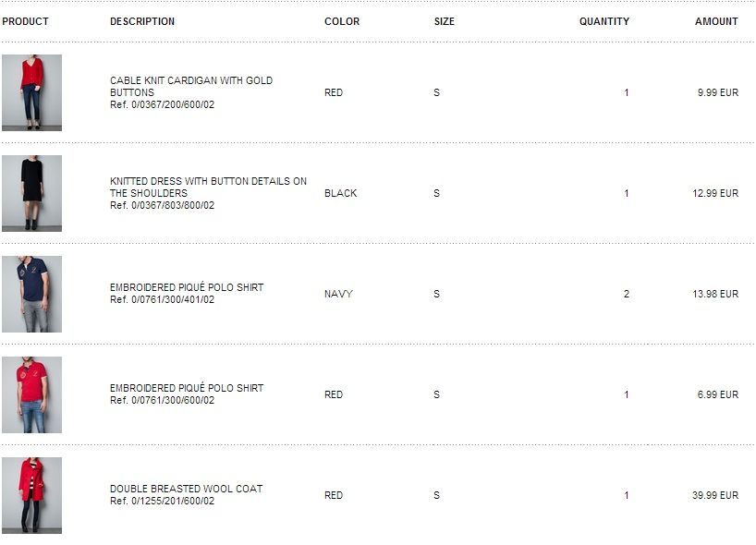Click Double Breasted Wool Coat description

pos(186,489)
